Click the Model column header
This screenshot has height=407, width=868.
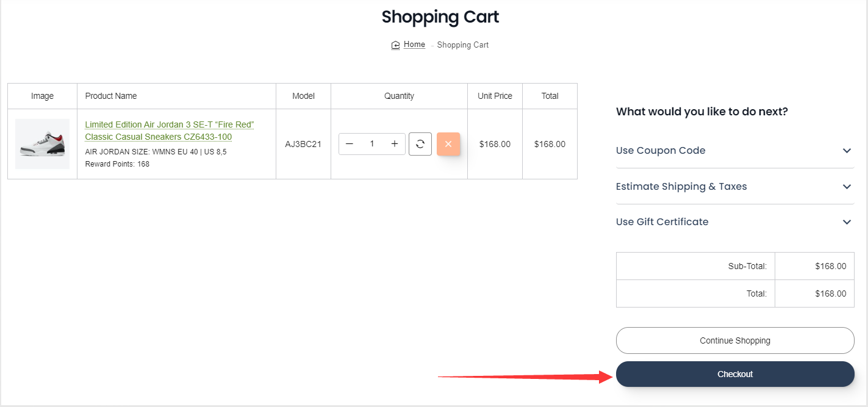pyautogui.click(x=303, y=96)
